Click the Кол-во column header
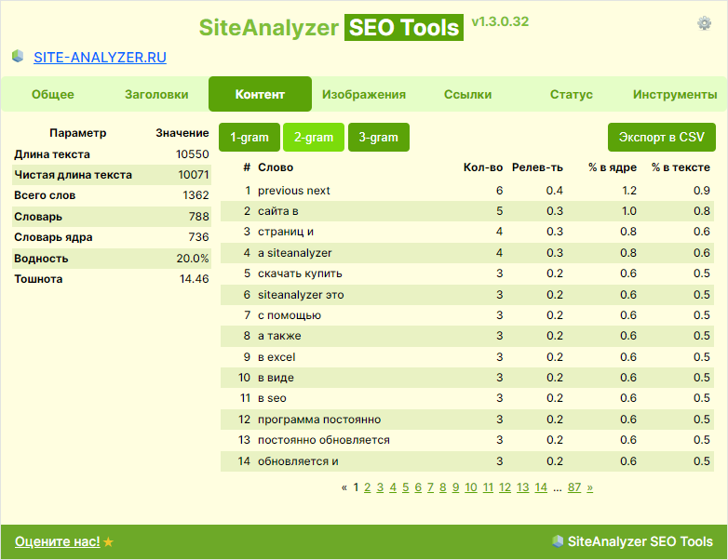The height and width of the screenshot is (560, 728). pos(483,167)
